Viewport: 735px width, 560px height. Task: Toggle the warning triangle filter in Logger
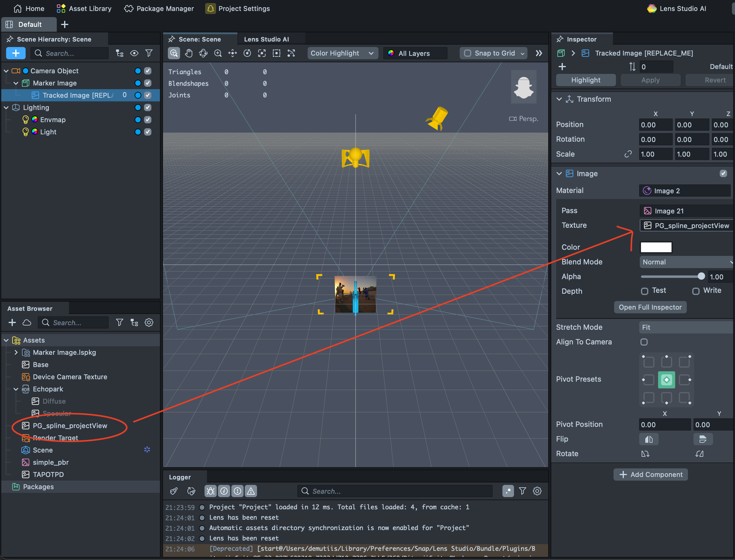[x=251, y=491]
